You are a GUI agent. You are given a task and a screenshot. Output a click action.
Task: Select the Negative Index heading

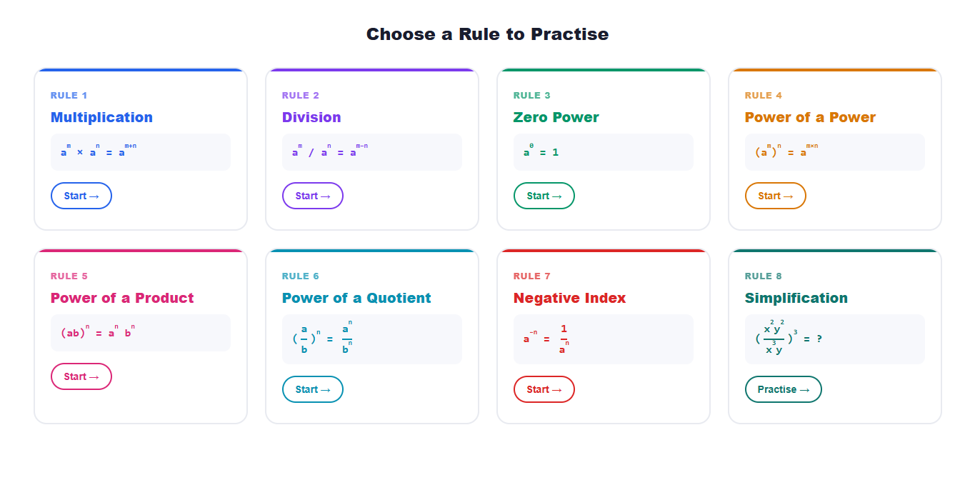(569, 298)
